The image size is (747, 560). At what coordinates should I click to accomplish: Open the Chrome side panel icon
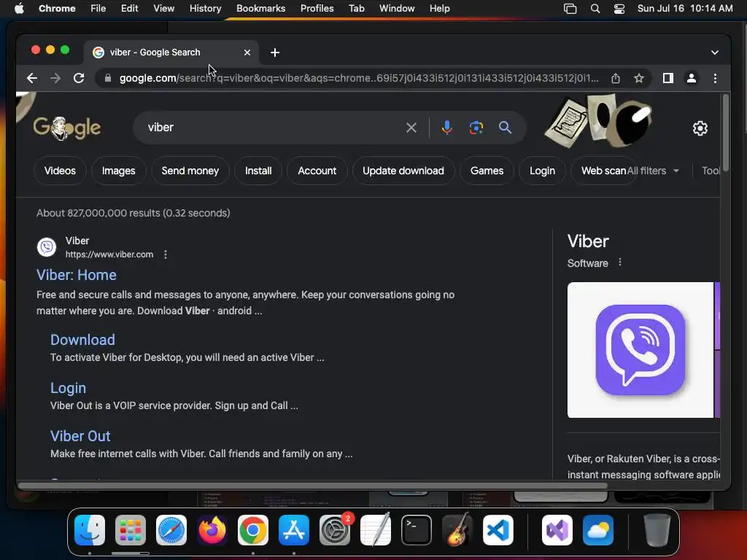tap(668, 78)
